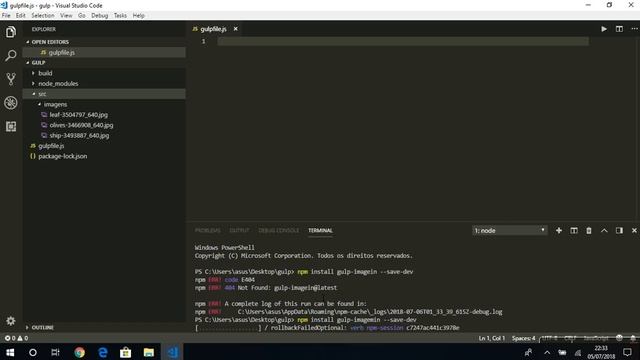Open Task View on the taskbar

point(56,352)
